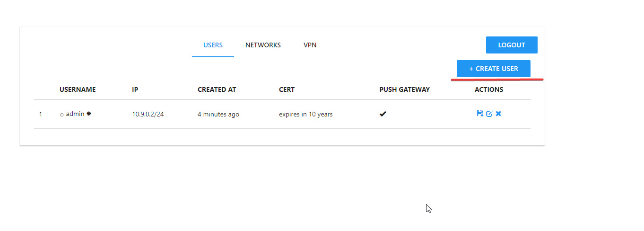Select the admin username text
Screen dimensions: 644x231
[x=75, y=114]
